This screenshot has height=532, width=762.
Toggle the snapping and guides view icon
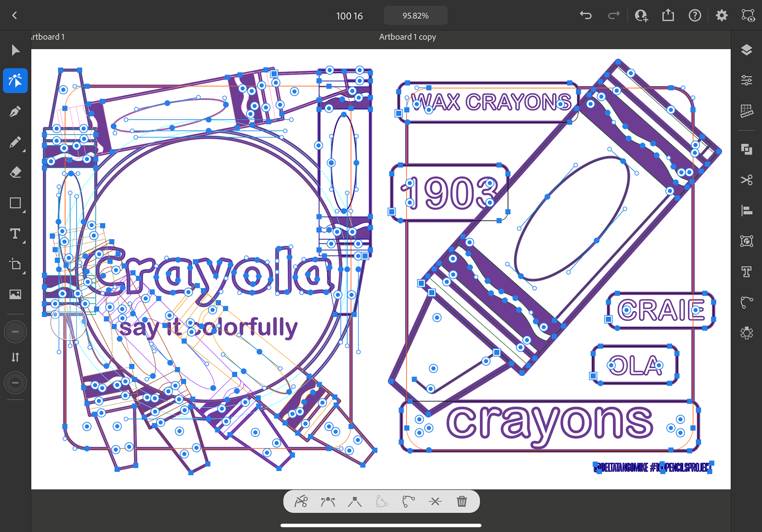pyautogui.click(x=748, y=15)
